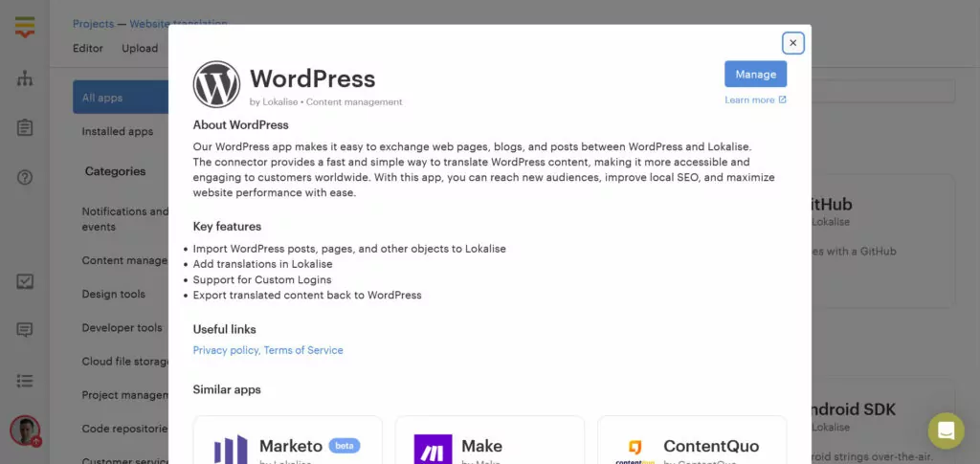Click the Categories heading in sidebar
This screenshot has width=980, height=464.
115,171
